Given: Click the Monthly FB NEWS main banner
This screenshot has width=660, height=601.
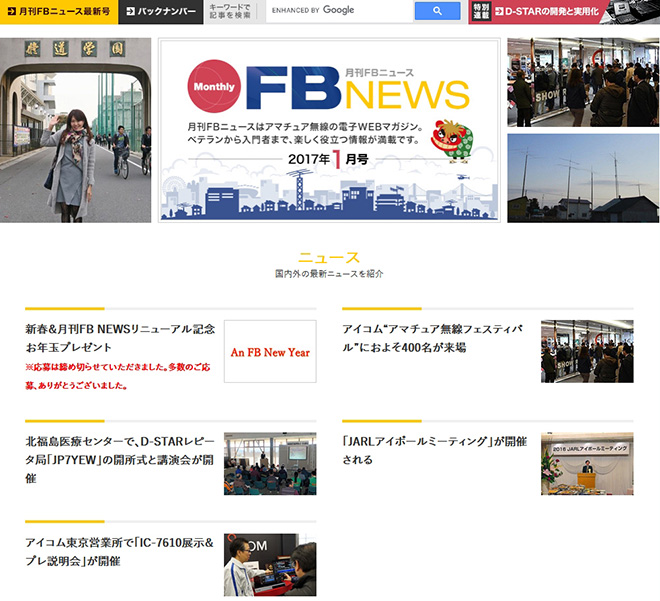Looking at the screenshot, I should pos(329,130).
